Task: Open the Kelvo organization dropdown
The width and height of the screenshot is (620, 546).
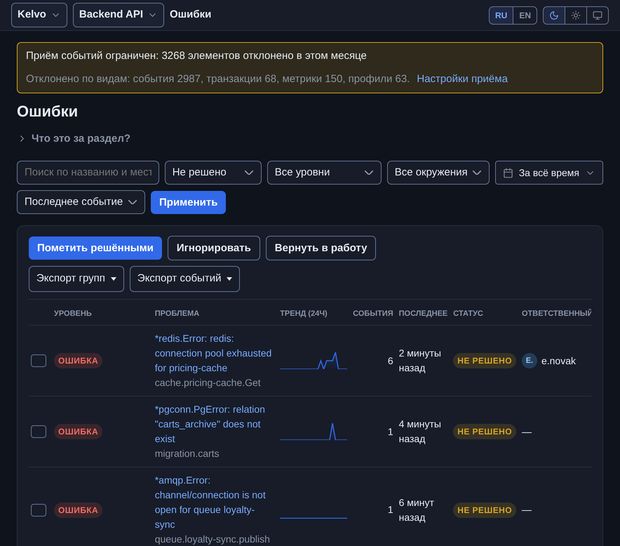Action: point(39,15)
